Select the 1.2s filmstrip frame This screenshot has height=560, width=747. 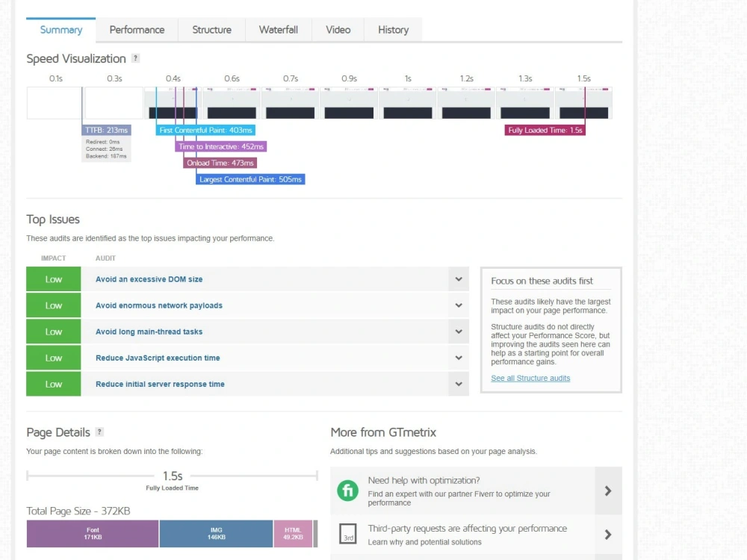pos(466,103)
